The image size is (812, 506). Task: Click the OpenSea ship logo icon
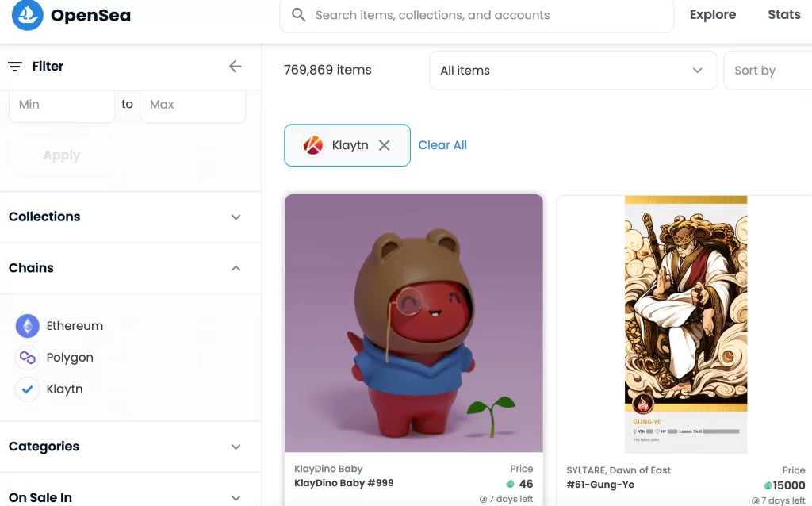28,15
